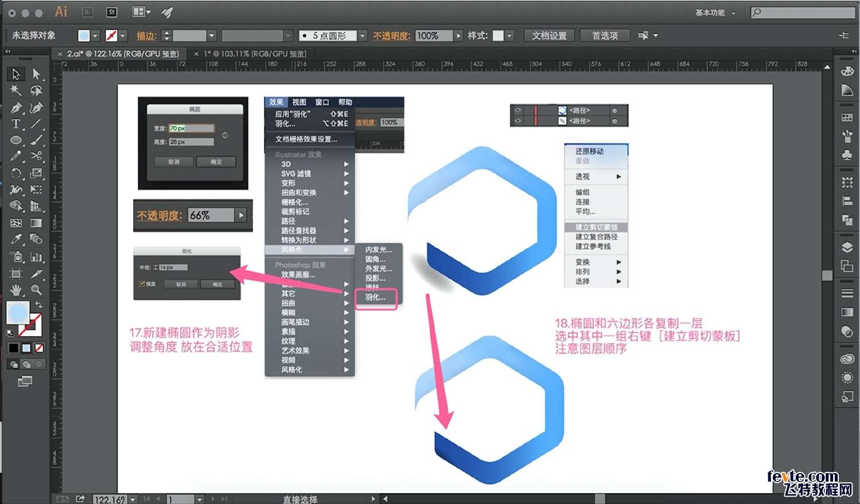Viewport: 860px width, 504px height.
Task: Open the fill color dropdown
Action: tap(96, 36)
